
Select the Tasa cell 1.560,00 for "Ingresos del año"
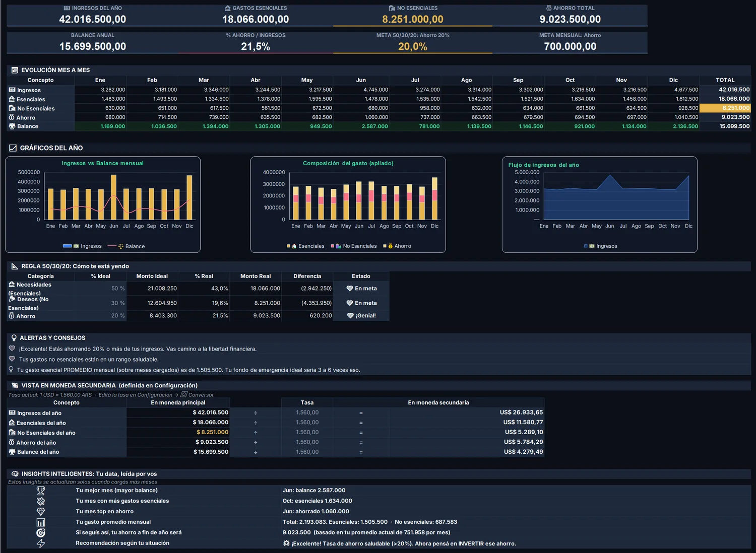(x=307, y=412)
